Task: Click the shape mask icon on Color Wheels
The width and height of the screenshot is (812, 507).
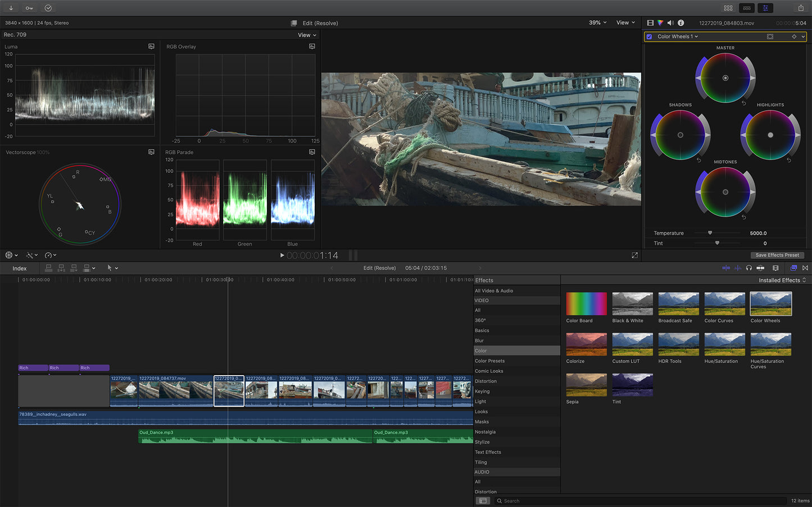Action: (x=770, y=36)
